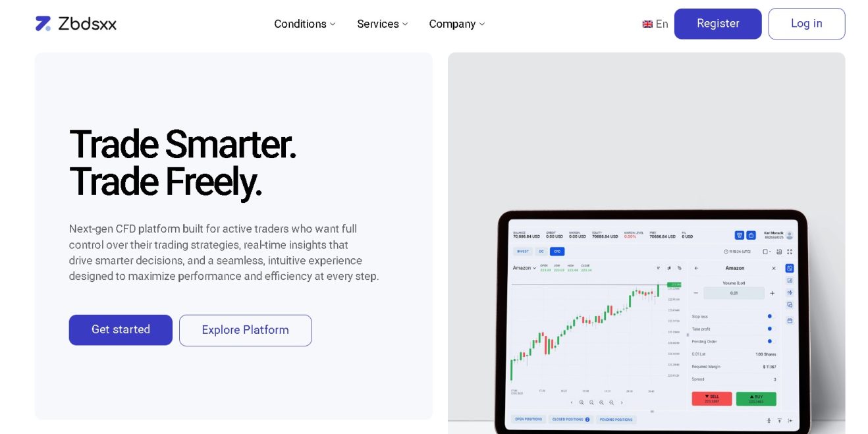Image resolution: width=868 pixels, height=434 pixels.
Task: Click the fullscreen icon in the trading platform
Action: pyautogui.click(x=790, y=252)
